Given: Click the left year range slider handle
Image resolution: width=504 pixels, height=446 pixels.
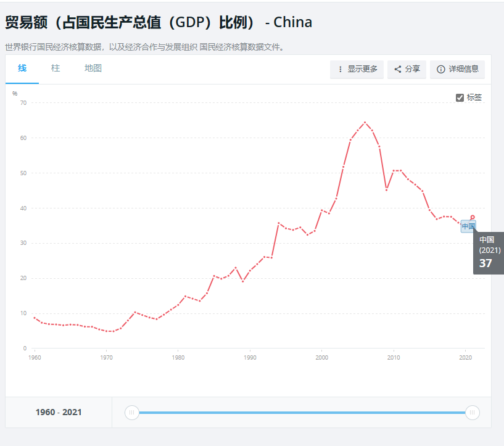Looking at the screenshot, I should coord(131,413).
